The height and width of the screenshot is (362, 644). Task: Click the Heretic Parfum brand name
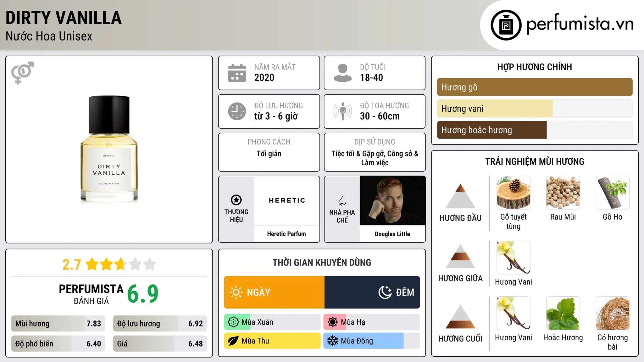click(x=286, y=234)
